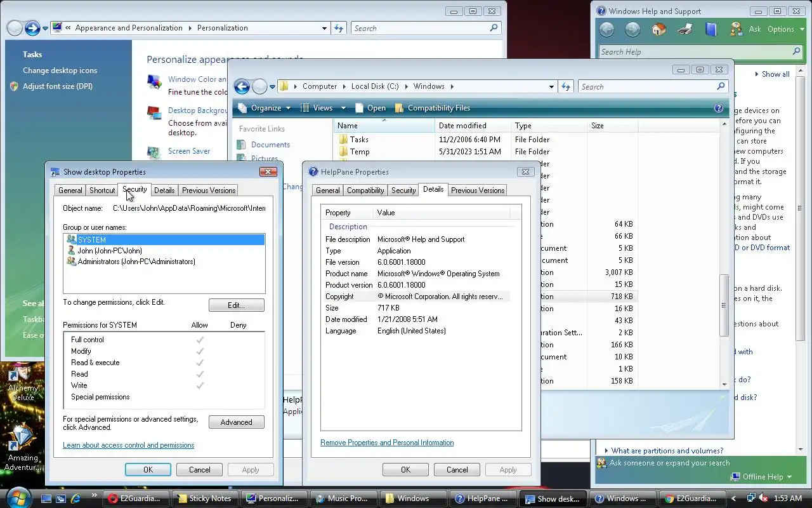812x508 pixels.
Task: Refresh the Personalization window address bar
Action: (339, 28)
